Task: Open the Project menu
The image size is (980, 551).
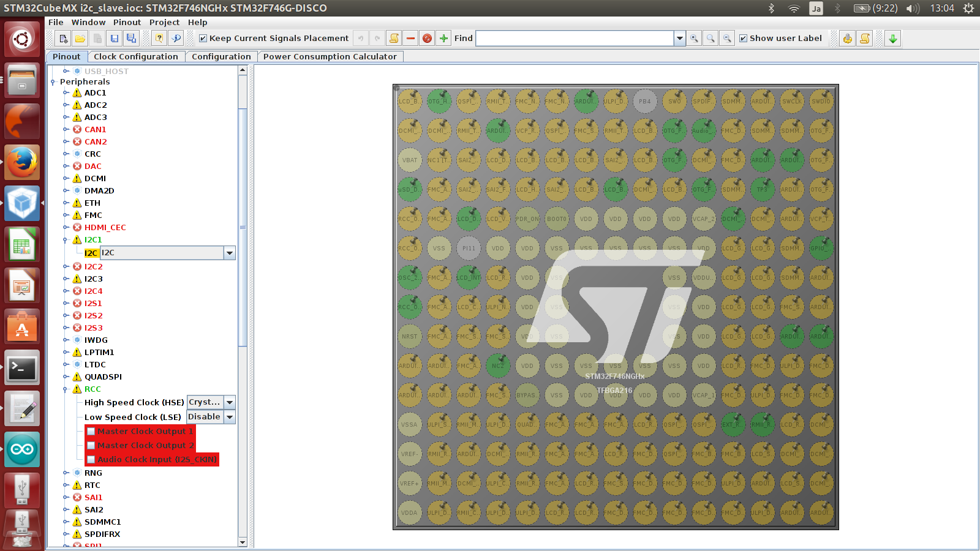Action: tap(164, 22)
